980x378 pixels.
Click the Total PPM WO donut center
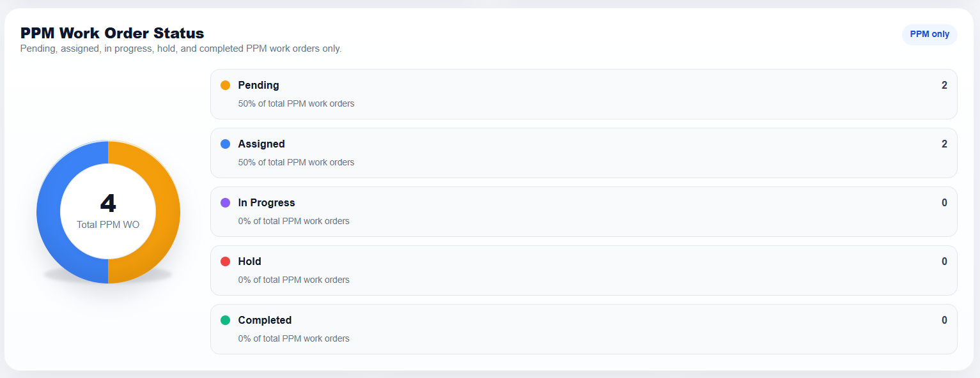108,212
